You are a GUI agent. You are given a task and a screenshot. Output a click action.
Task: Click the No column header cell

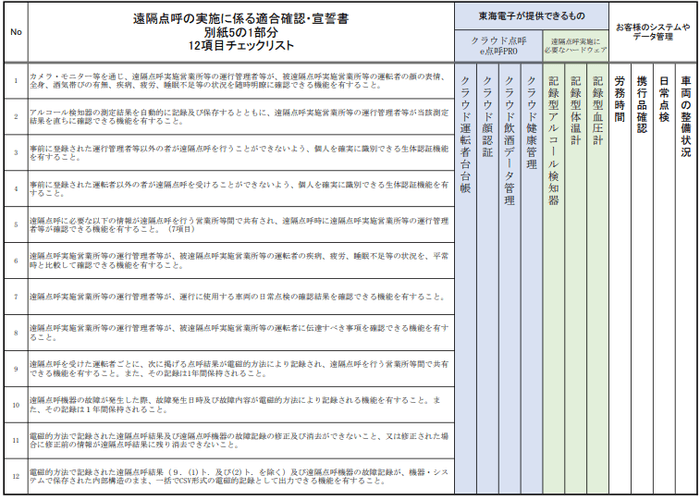tap(16, 32)
